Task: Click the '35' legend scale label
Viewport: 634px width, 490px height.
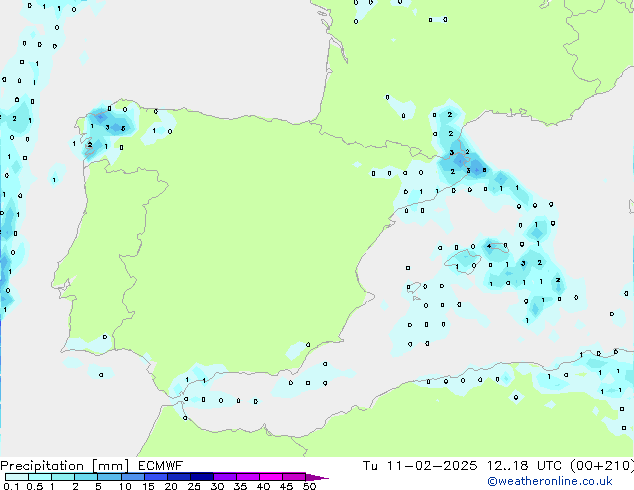Action: (240, 486)
